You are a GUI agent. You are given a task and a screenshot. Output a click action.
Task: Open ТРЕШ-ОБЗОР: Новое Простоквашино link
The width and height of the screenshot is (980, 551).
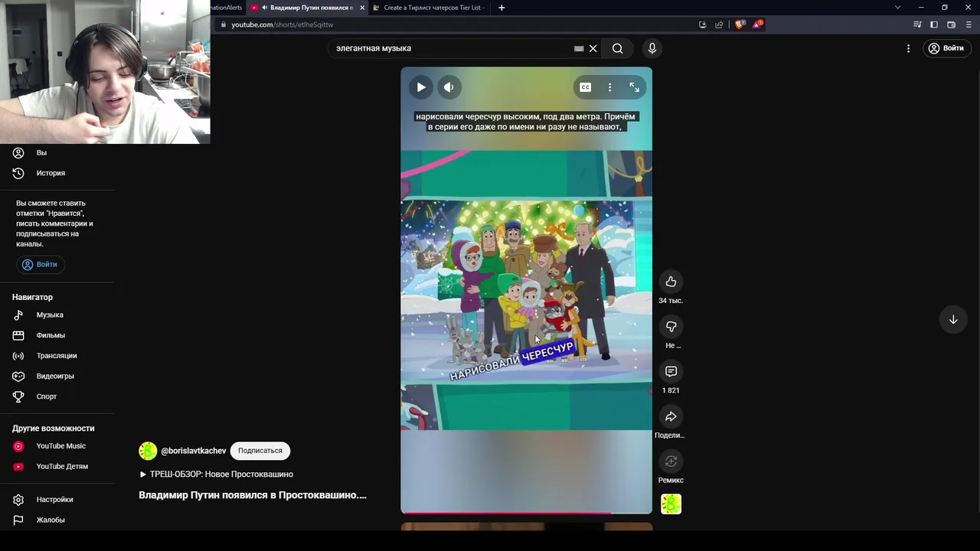tap(217, 474)
